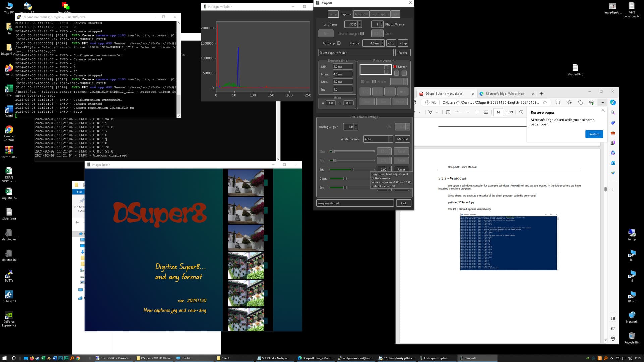Open Copilot icon in Edge sidebar
Image resolution: width=644 pixels, height=362 pixels.
coord(613,103)
